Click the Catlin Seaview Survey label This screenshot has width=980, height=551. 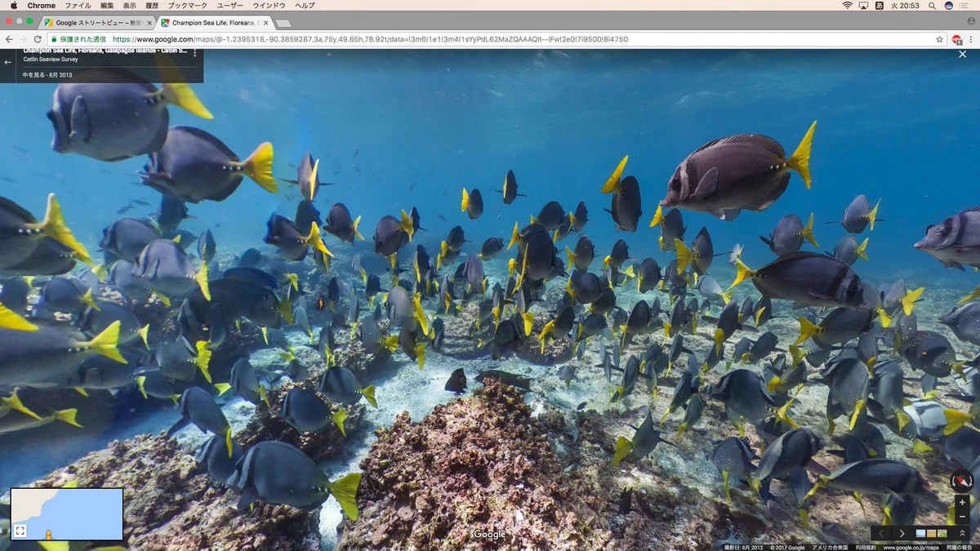pyautogui.click(x=49, y=60)
